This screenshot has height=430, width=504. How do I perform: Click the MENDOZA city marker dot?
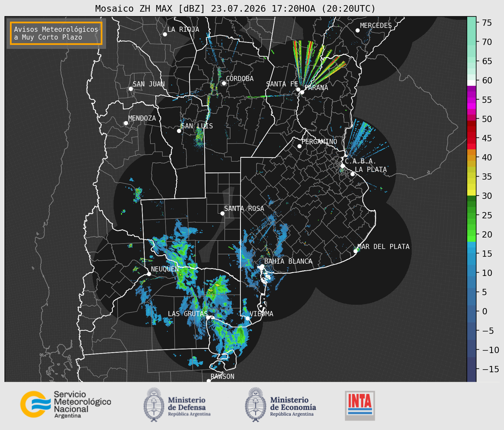pyautogui.click(x=126, y=123)
